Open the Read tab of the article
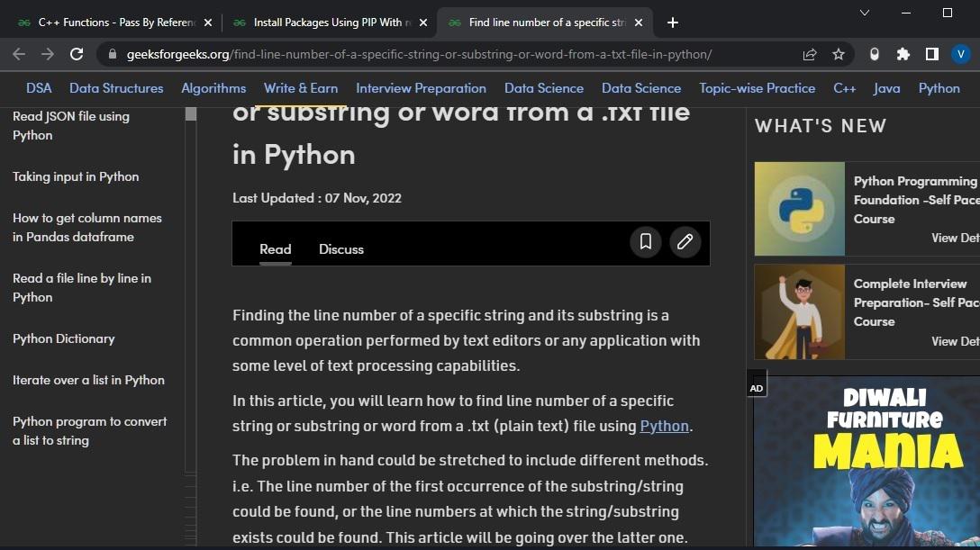The image size is (980, 550). [276, 249]
